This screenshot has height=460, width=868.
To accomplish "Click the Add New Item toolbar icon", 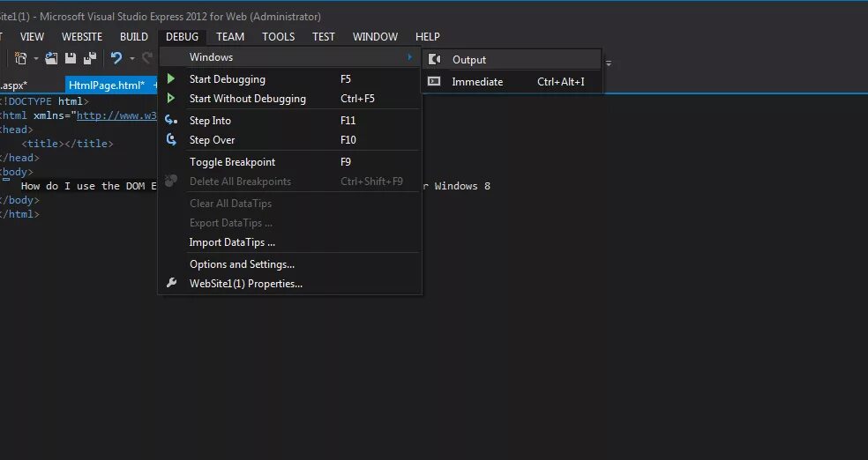I will click(21, 58).
